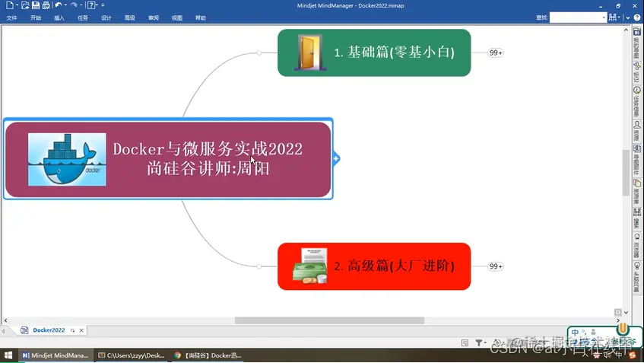644x363 pixels.
Task: Expand the 99+ indicator on 基础篇 topic
Action: [496, 53]
